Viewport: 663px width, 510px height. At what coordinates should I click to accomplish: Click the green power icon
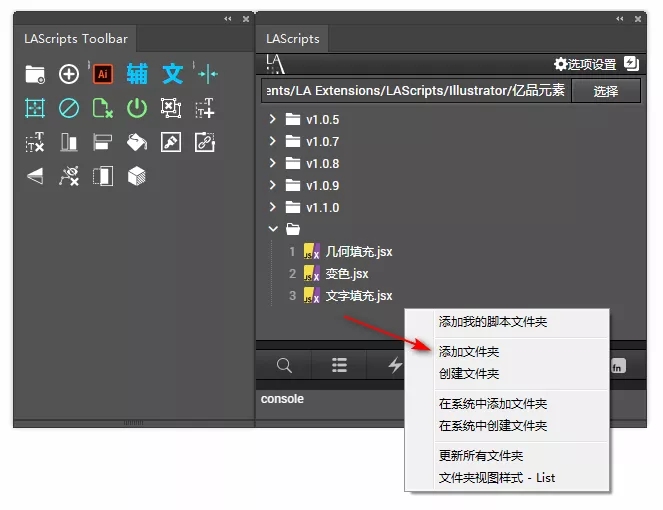click(137, 108)
